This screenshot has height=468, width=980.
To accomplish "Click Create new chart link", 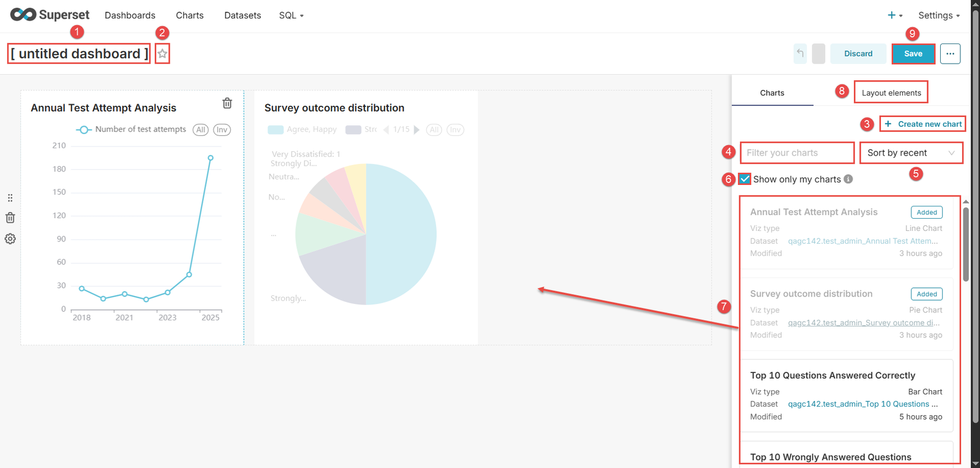I will [923, 124].
